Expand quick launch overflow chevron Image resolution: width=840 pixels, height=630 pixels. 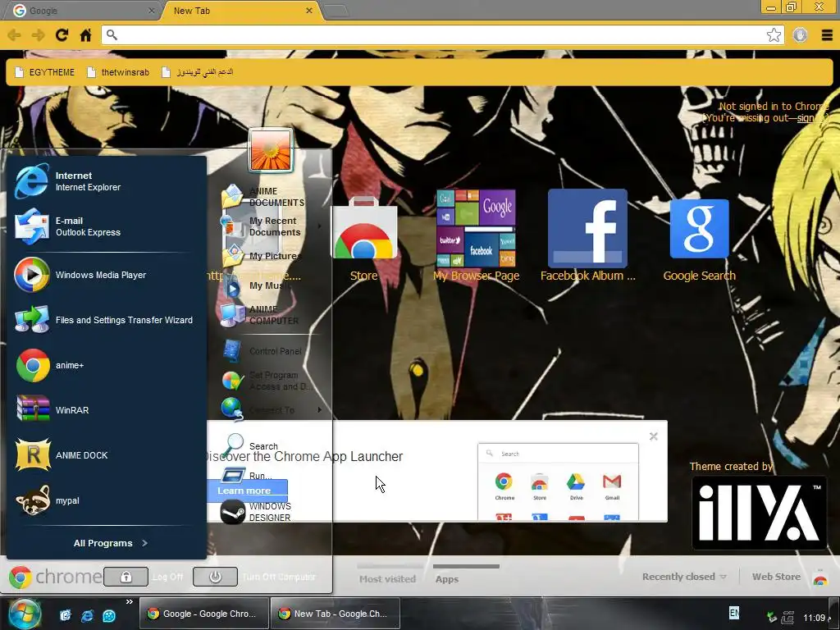tap(129, 602)
